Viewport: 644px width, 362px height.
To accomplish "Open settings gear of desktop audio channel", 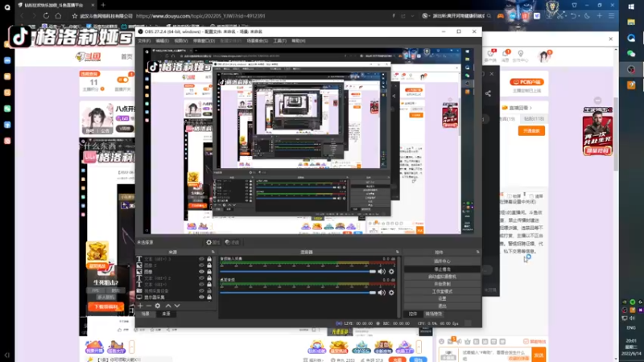I will pyautogui.click(x=391, y=293).
